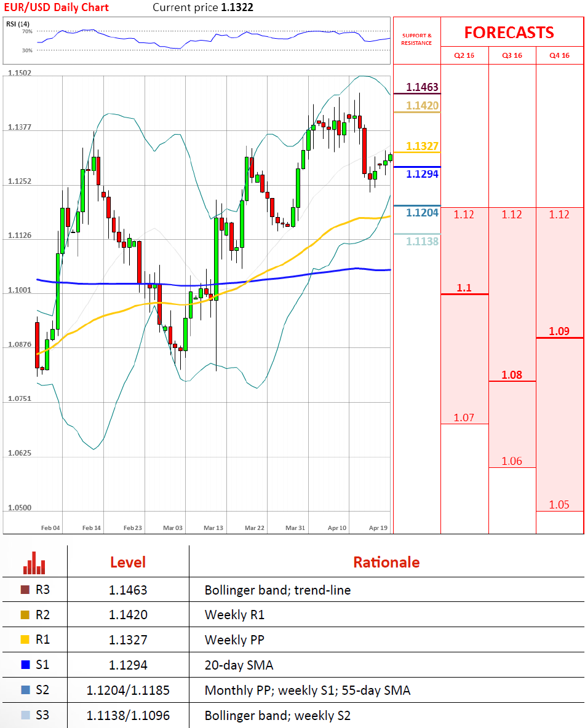Click the Monthly PP; weekly S1; 55-day SMA rationale
Viewport: 585px width, 728px height.
click(308, 690)
